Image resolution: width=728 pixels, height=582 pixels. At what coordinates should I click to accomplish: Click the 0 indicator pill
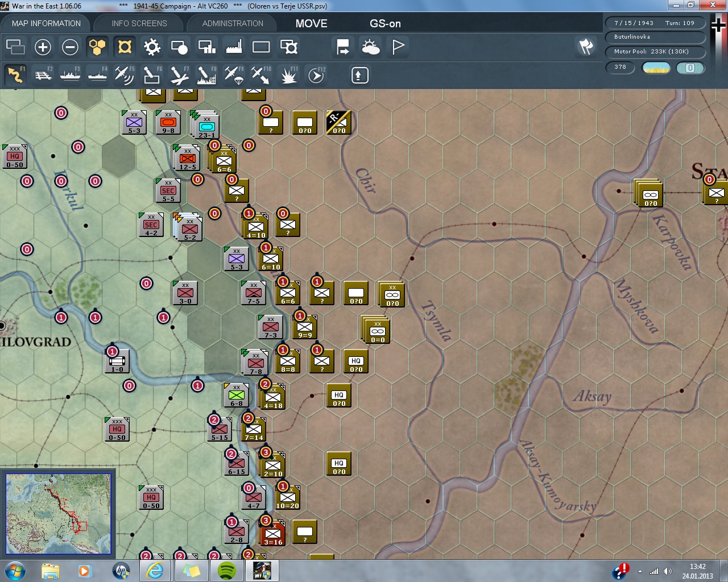pyautogui.click(x=690, y=68)
